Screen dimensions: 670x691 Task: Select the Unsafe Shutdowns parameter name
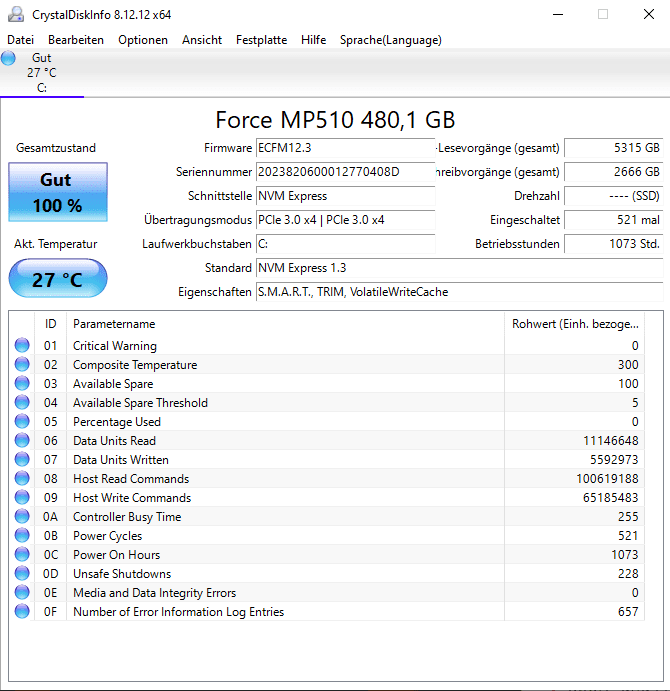[122, 573]
